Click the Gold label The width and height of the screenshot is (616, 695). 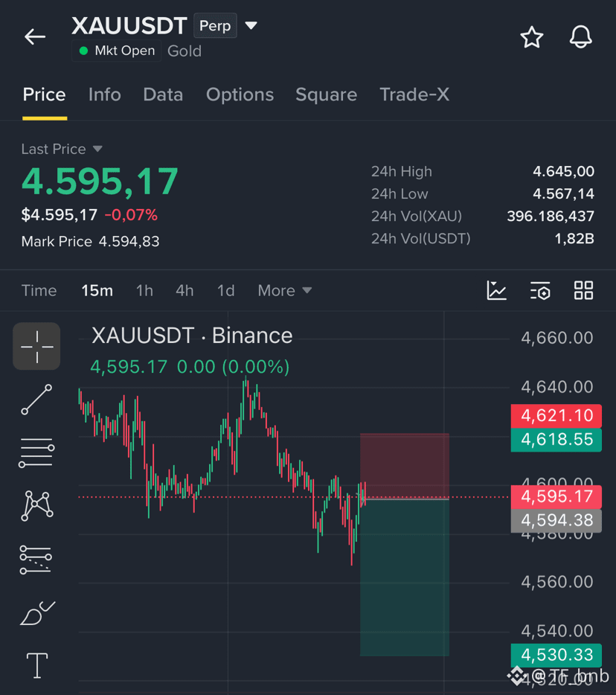(x=185, y=51)
